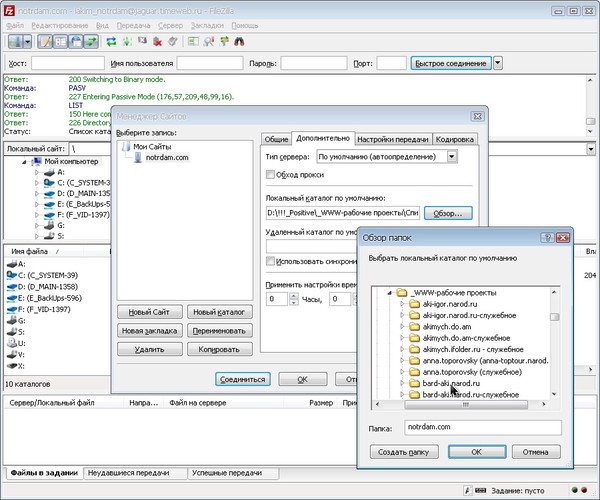Switch to the Кодировка tab
This screenshot has height=500, width=600.
pyautogui.click(x=455, y=139)
